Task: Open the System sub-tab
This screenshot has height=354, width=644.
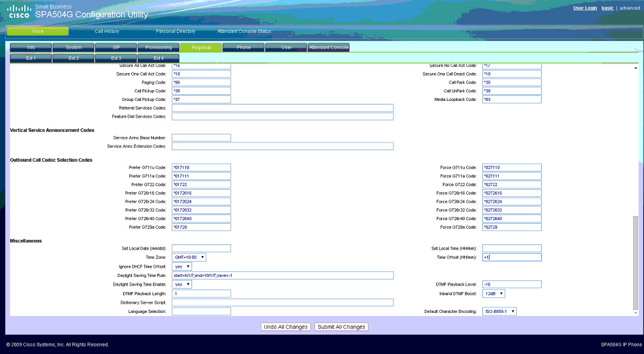Action: coord(73,48)
